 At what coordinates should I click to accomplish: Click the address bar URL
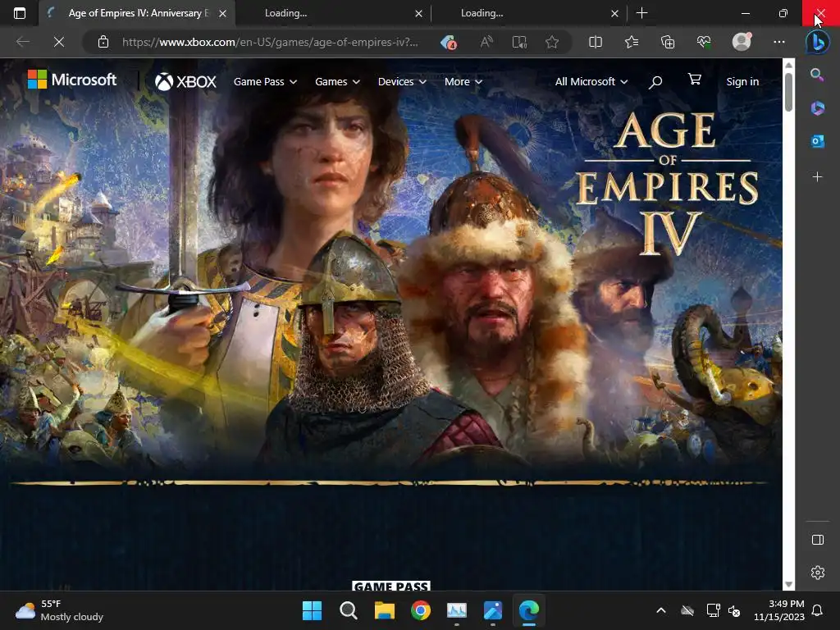(270, 42)
